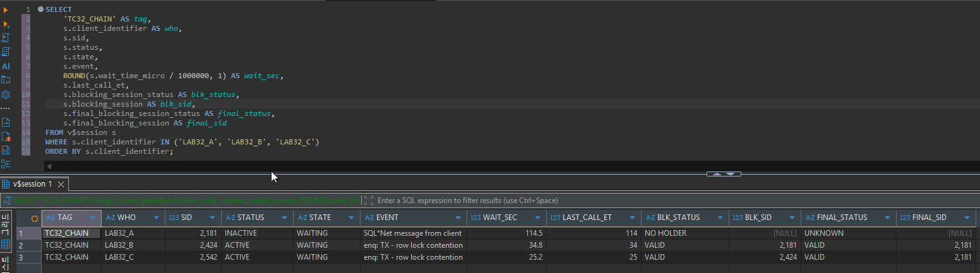Click line number 8 in the gutter
980x273 pixels.
28,76
